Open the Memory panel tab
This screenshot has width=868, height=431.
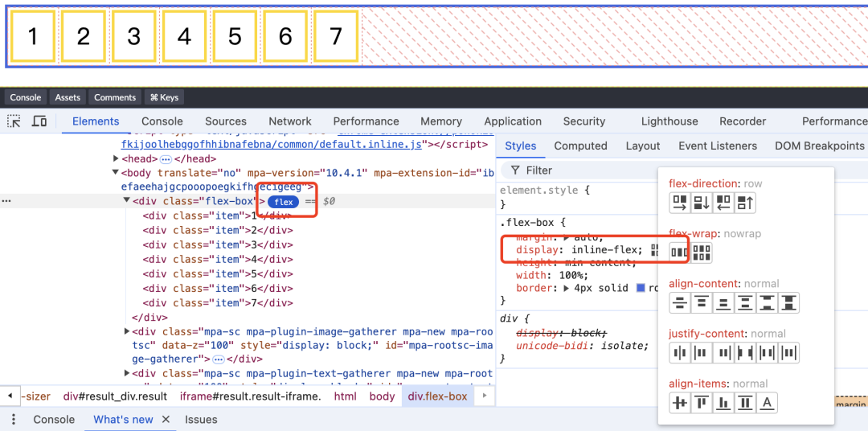pos(441,121)
